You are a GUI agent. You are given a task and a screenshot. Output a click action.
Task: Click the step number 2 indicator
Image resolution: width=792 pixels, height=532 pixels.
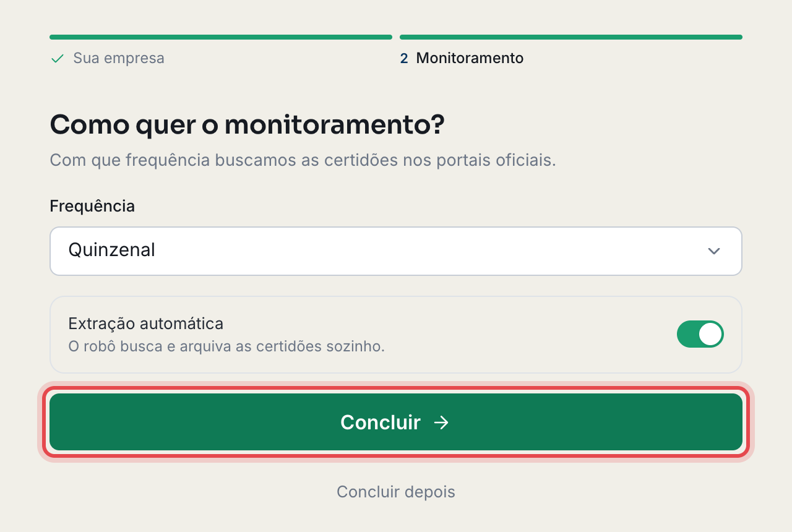point(404,59)
